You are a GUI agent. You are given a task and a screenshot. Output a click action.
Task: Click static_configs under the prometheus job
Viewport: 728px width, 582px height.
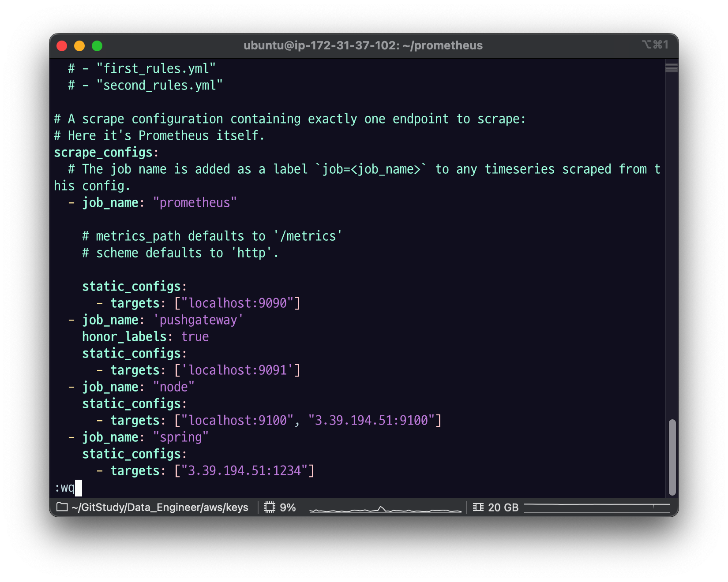[x=131, y=287]
